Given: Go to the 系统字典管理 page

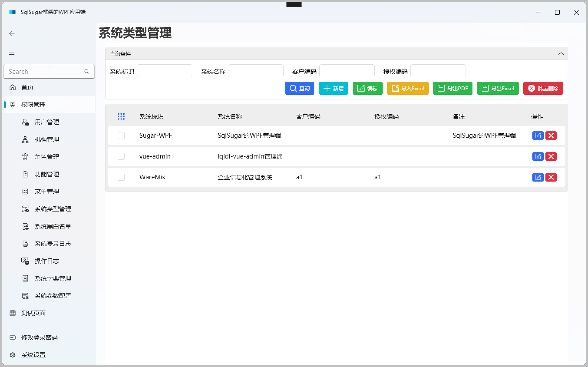Looking at the screenshot, I should pyautogui.click(x=53, y=278).
